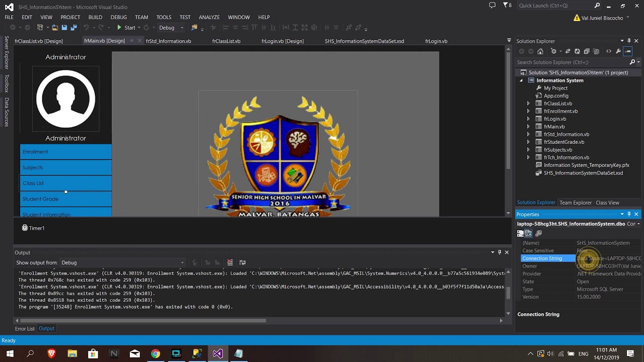Toggle Preview Selected Items in Solution Explorer
644x362 pixels.
click(x=628, y=51)
